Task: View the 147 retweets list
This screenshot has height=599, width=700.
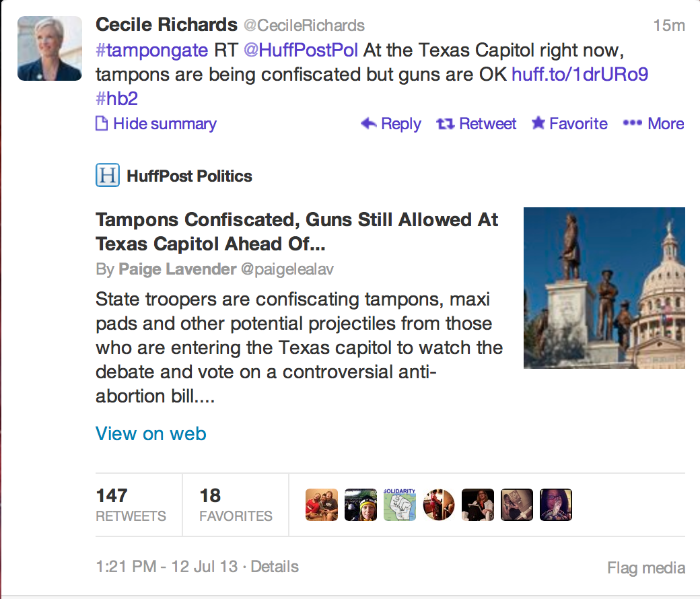Action: (x=131, y=505)
